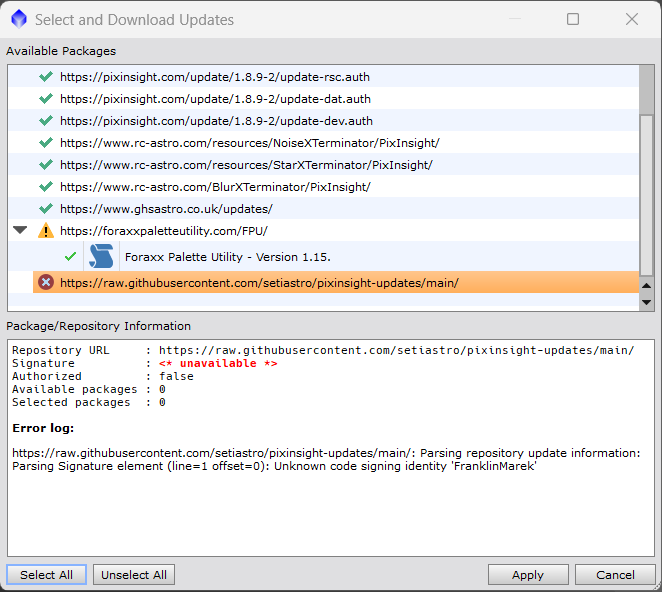Toggle the Foraxx Palette Utility package checkmark
662x592 pixels.
pyautogui.click(x=71, y=256)
